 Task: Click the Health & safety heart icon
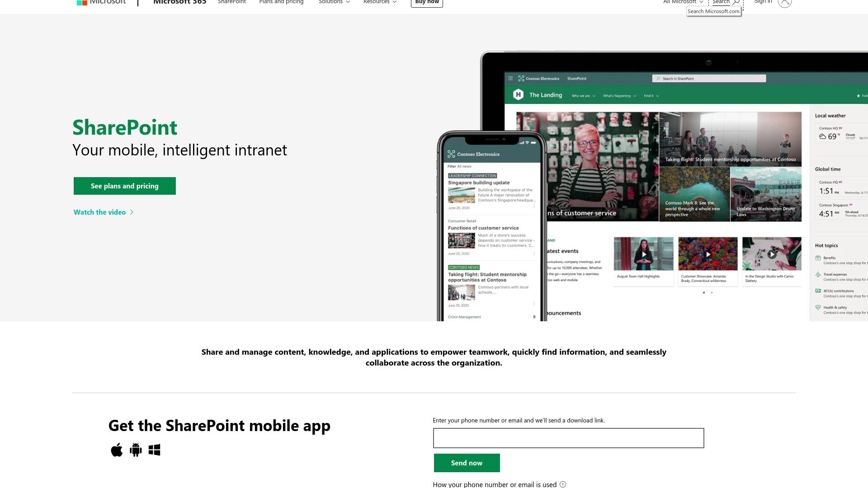point(818,307)
